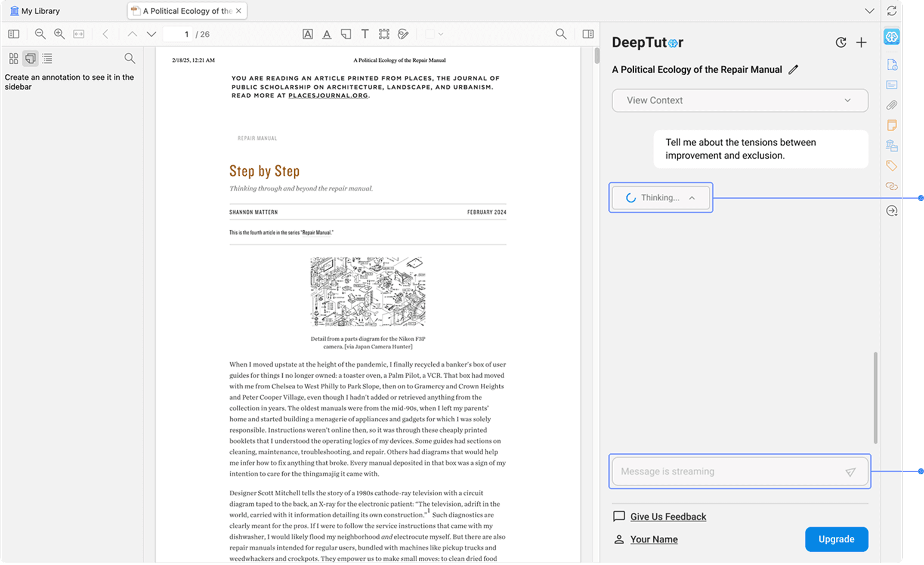Click the Upgrade button

click(x=836, y=539)
